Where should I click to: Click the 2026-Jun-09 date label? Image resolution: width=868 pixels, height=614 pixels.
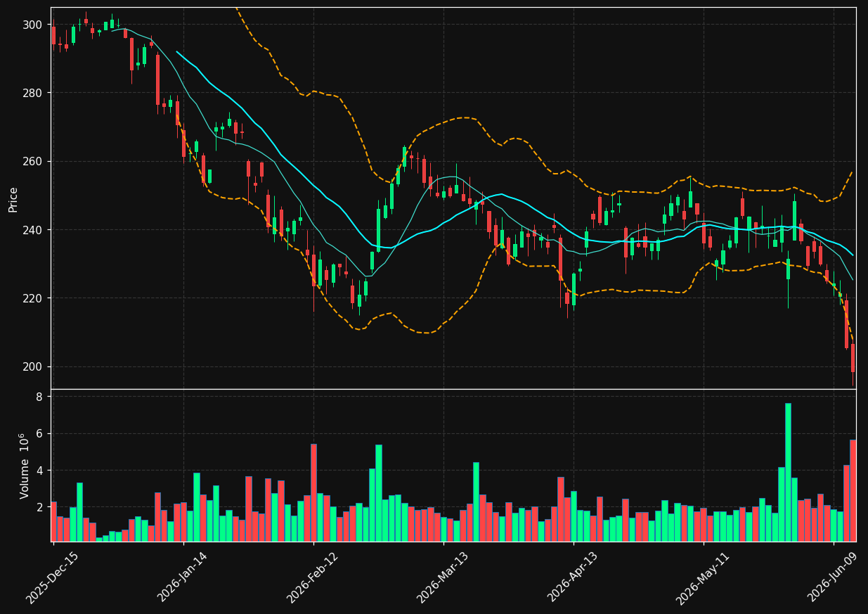(x=833, y=577)
